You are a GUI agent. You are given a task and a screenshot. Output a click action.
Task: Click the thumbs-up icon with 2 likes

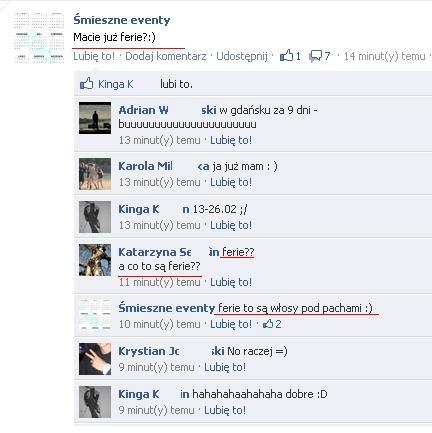tap(268, 324)
